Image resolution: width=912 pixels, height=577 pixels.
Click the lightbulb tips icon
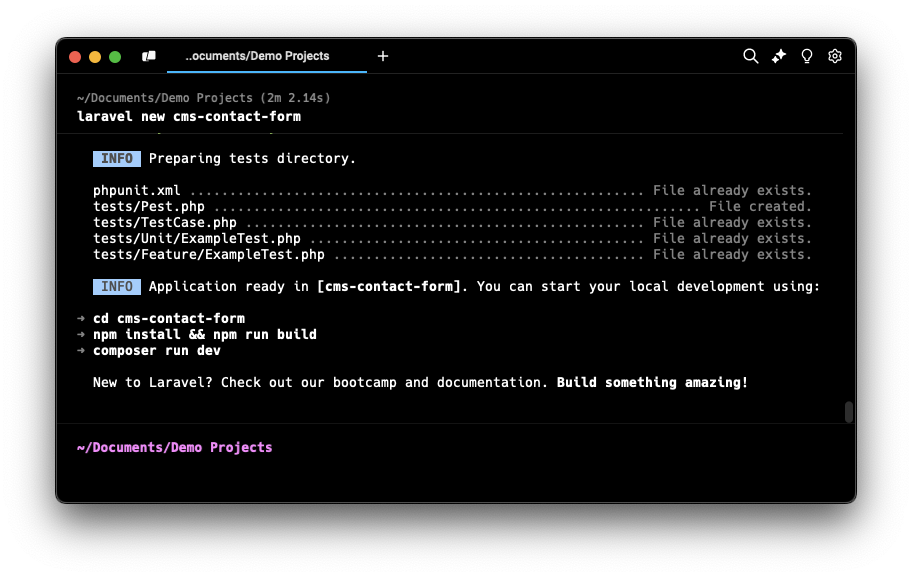coord(807,56)
